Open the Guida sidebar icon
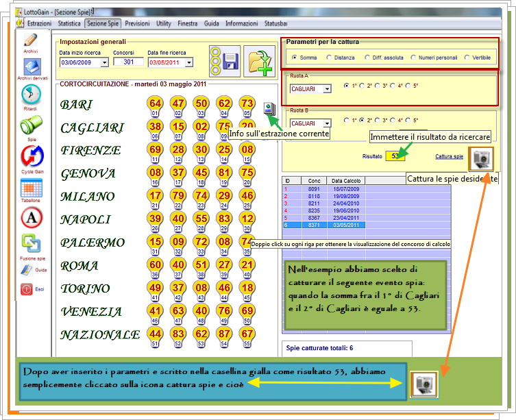Image resolution: width=516 pixels, height=420 pixels. [x=27, y=270]
